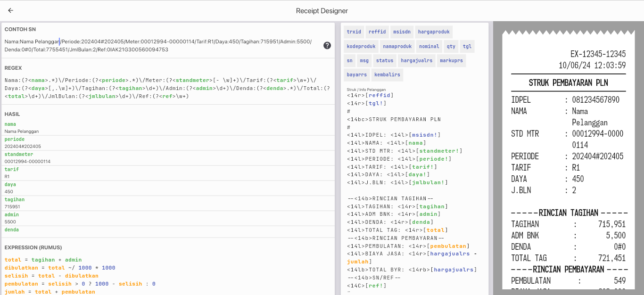
Task: Select the kodeproduk variable chip
Action: tap(361, 46)
